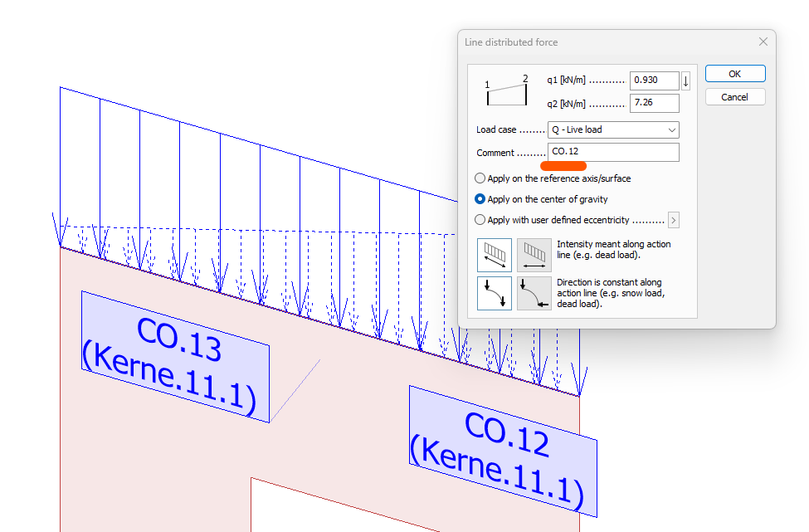The width and height of the screenshot is (809, 532).
Task: Click the Comment label
Action: (495, 153)
